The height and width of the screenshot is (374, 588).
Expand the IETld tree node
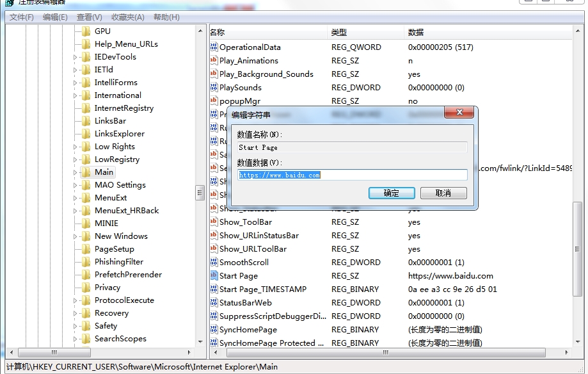75,70
